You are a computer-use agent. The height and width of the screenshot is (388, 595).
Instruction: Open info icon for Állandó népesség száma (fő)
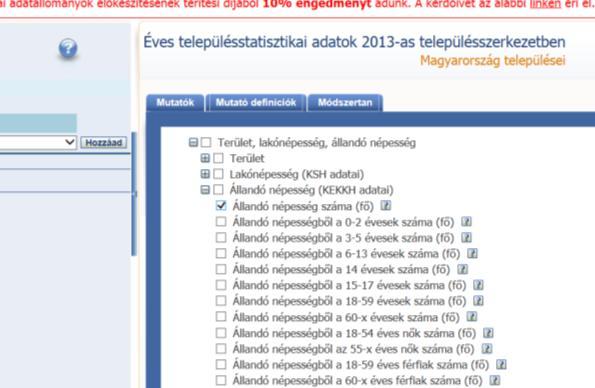(x=386, y=206)
